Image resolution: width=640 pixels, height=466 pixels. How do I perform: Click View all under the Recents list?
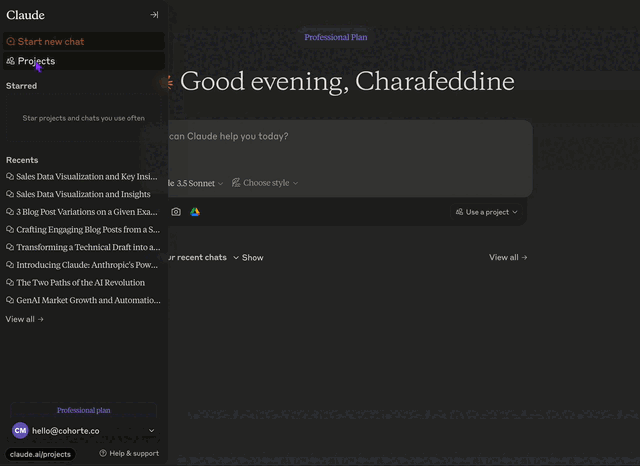pos(24,320)
